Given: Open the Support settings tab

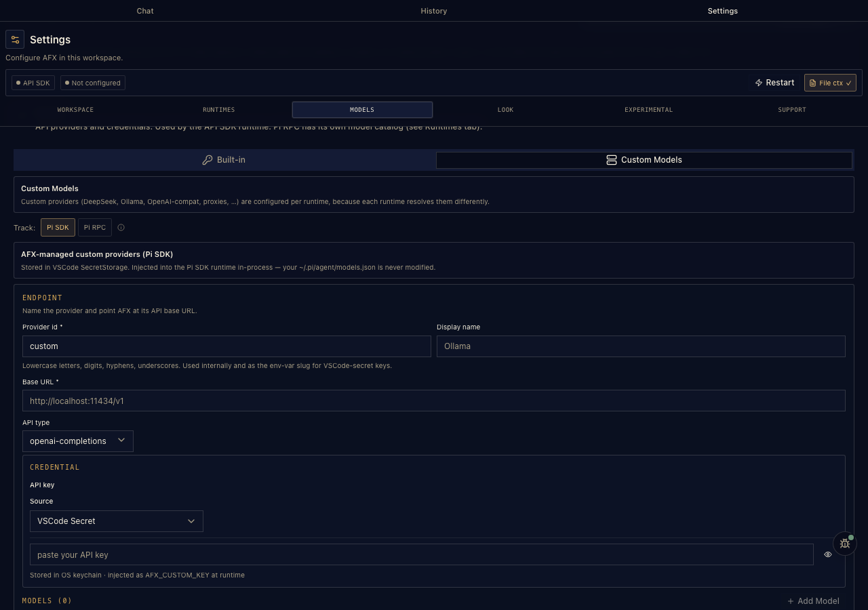Looking at the screenshot, I should click(x=792, y=110).
